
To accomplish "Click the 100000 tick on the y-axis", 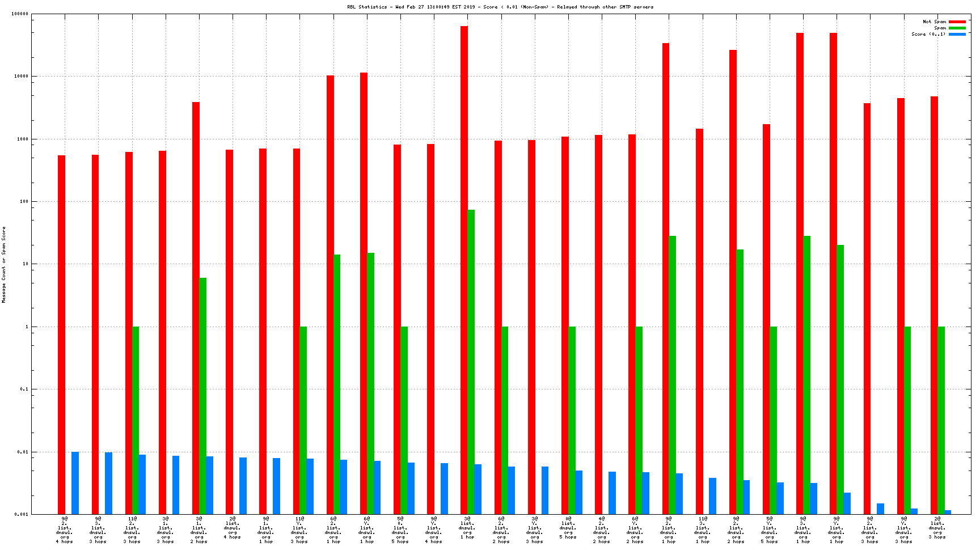I will click(x=20, y=14).
